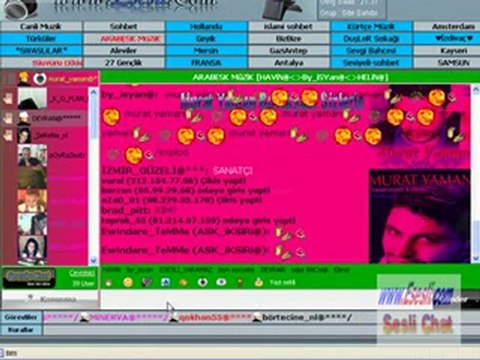This screenshot has width=480, height=360.
Task: Open the child photo user thumbnail
Action: (x=32, y=201)
